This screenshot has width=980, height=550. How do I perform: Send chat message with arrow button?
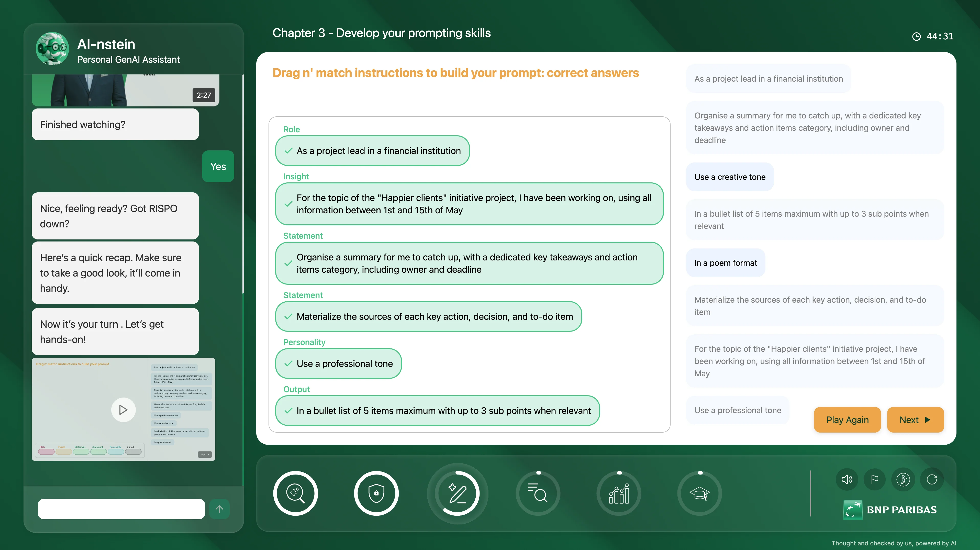[x=219, y=509]
